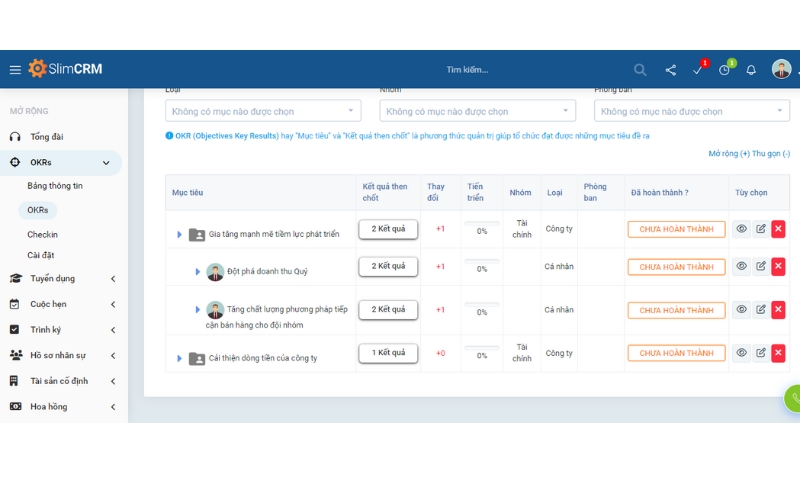Screen dimensions: 800x500
Task: Open Tài sản cố định menu
Action: coord(59,381)
